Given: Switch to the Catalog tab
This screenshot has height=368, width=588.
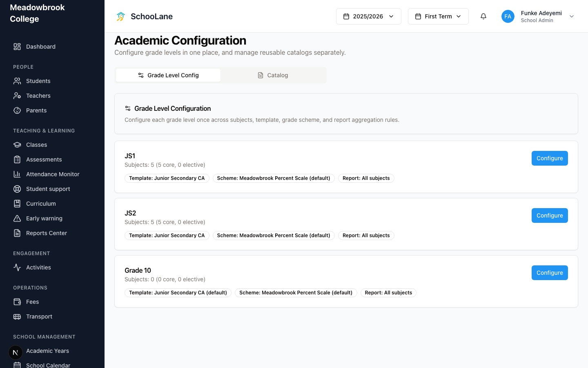Looking at the screenshot, I should pyautogui.click(x=273, y=75).
